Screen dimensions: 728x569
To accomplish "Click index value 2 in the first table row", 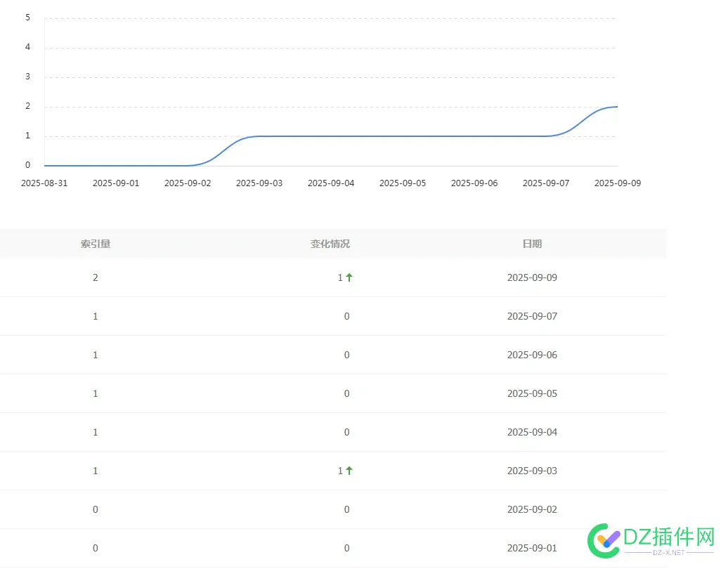I will pyautogui.click(x=96, y=277).
